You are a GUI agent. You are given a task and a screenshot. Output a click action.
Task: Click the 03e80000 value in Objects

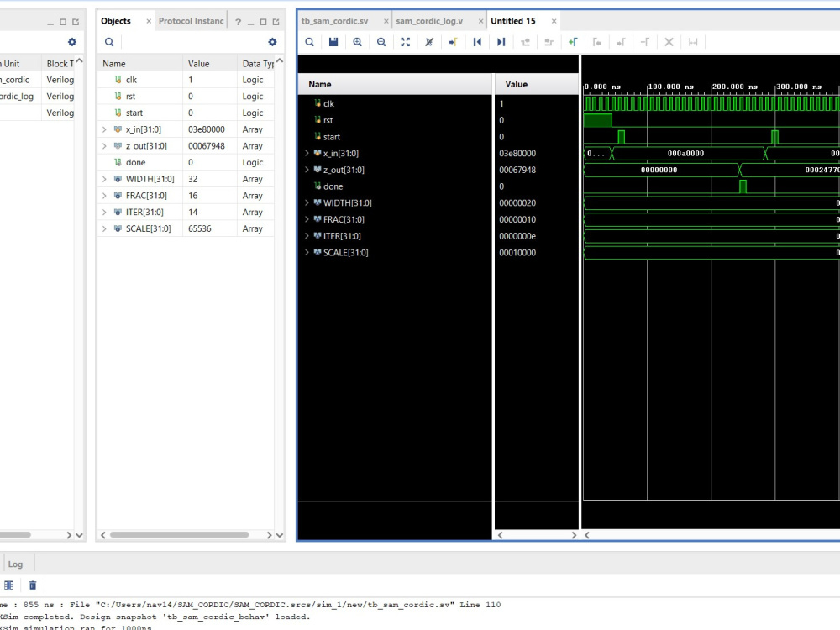(207, 129)
